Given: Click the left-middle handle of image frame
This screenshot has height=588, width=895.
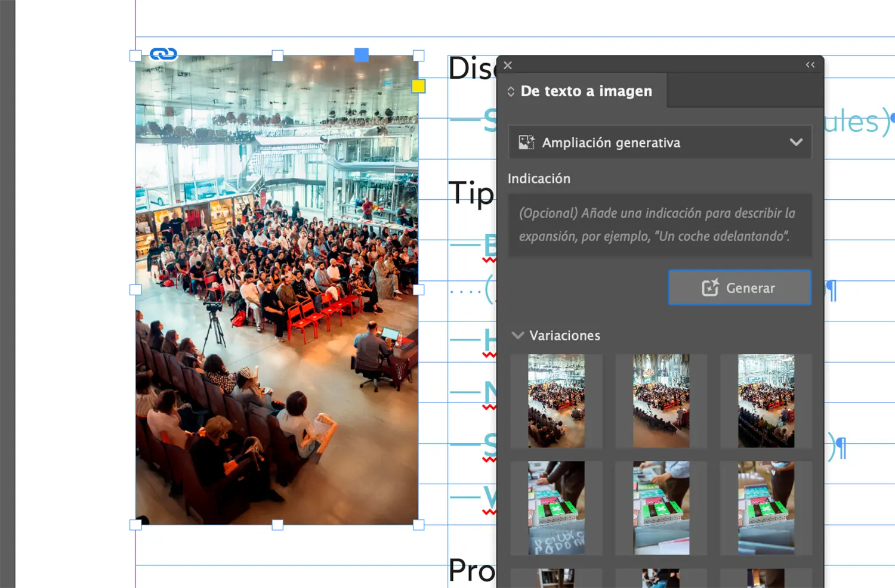Looking at the screenshot, I should pyautogui.click(x=135, y=290).
